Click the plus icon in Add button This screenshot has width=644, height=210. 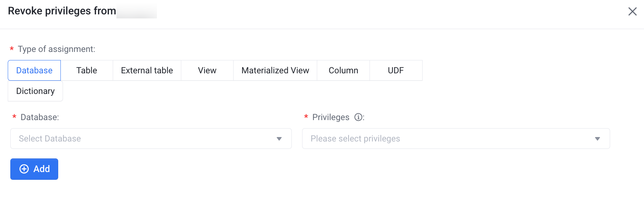point(24,169)
